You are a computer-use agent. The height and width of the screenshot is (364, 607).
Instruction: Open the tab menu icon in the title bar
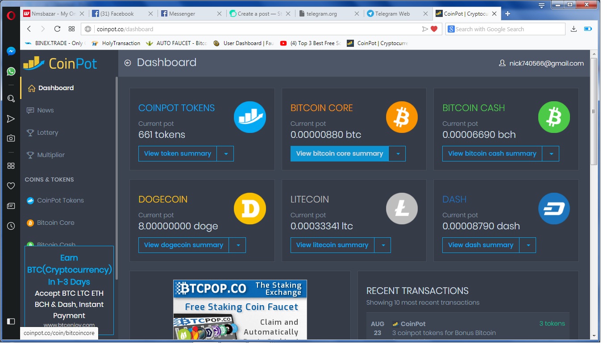coord(541,5)
